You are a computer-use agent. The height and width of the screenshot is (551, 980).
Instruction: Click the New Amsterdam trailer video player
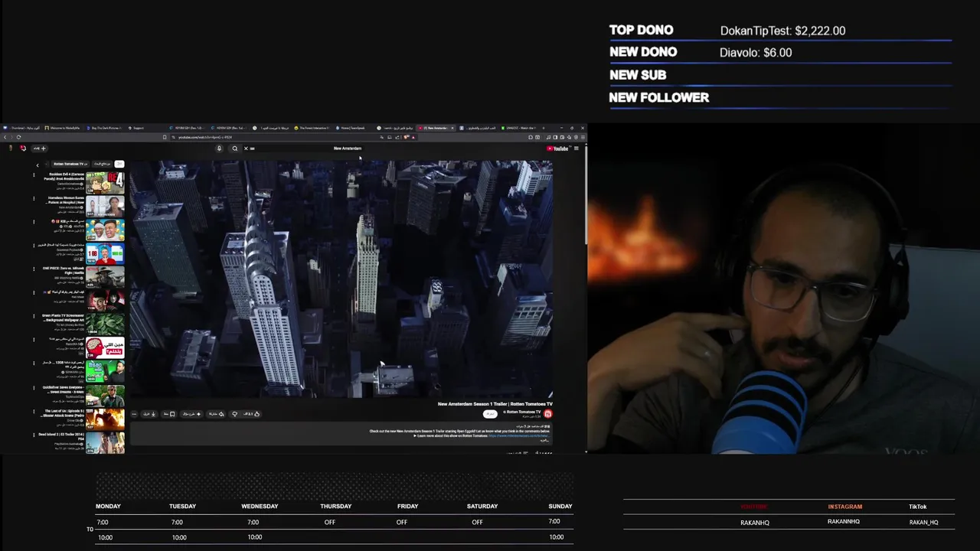(x=341, y=279)
